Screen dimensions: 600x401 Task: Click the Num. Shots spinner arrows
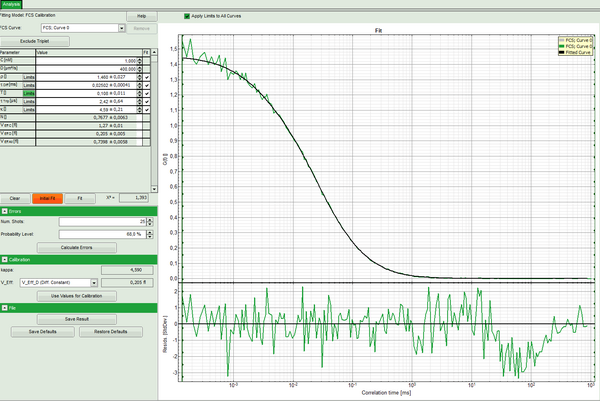[x=152, y=222]
